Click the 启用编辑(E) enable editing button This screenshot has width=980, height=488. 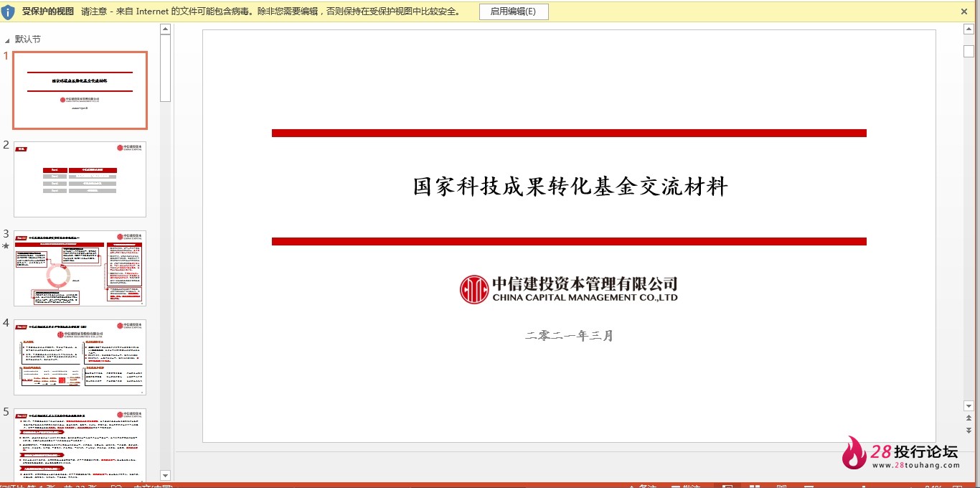click(514, 11)
